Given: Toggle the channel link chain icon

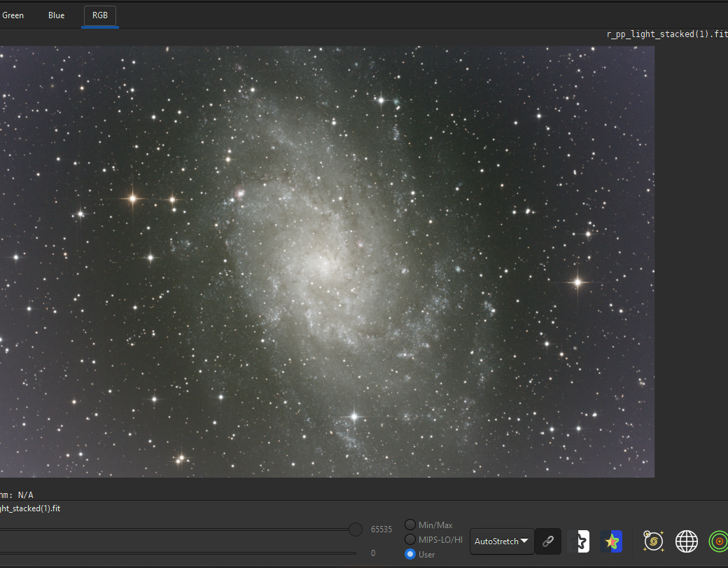Looking at the screenshot, I should [x=548, y=541].
